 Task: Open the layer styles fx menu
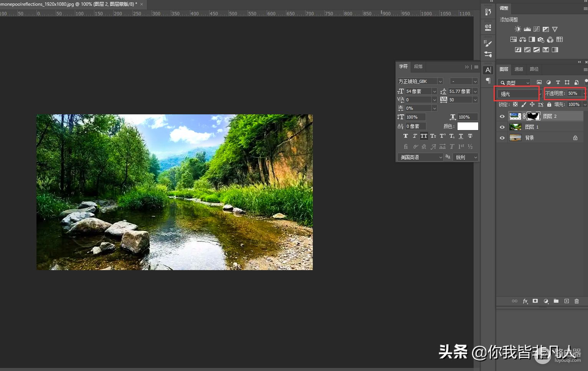pos(525,301)
